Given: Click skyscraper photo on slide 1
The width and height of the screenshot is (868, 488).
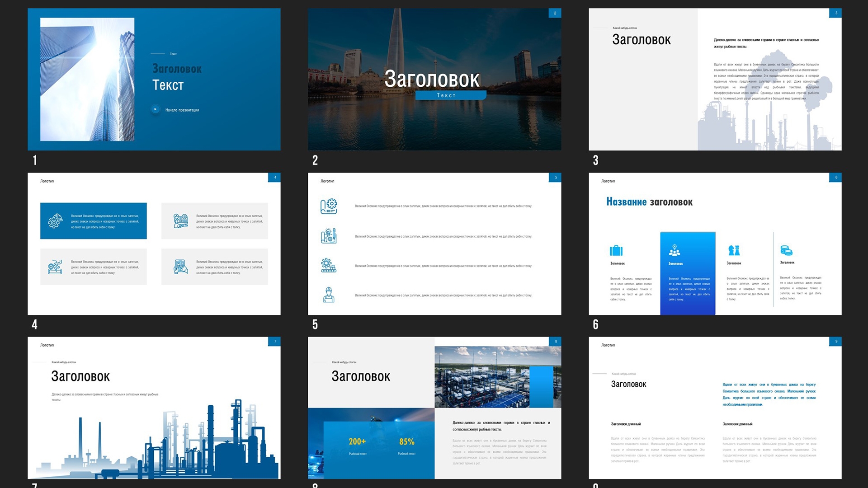Looking at the screenshot, I should pos(87,79).
